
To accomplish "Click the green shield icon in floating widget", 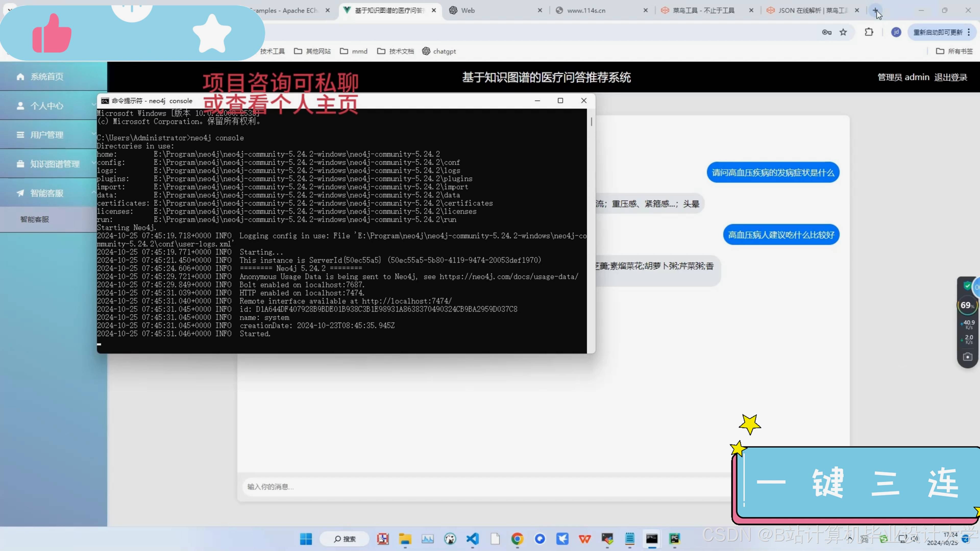I will click(x=967, y=286).
